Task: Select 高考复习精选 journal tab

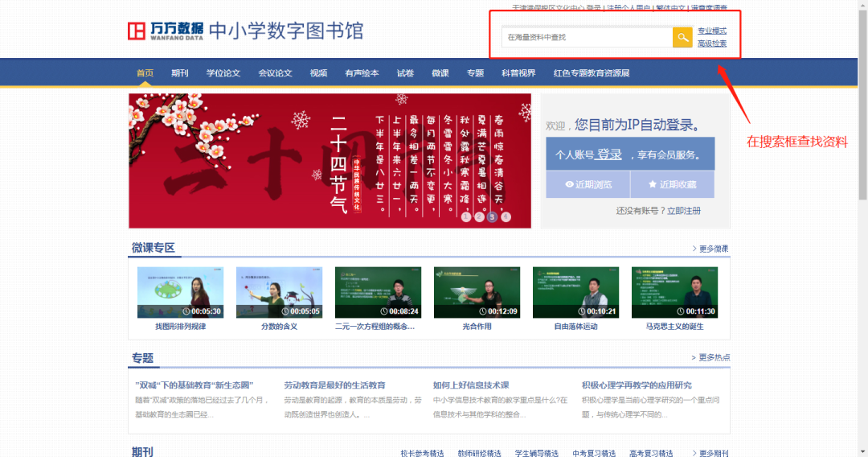Action: point(651,453)
